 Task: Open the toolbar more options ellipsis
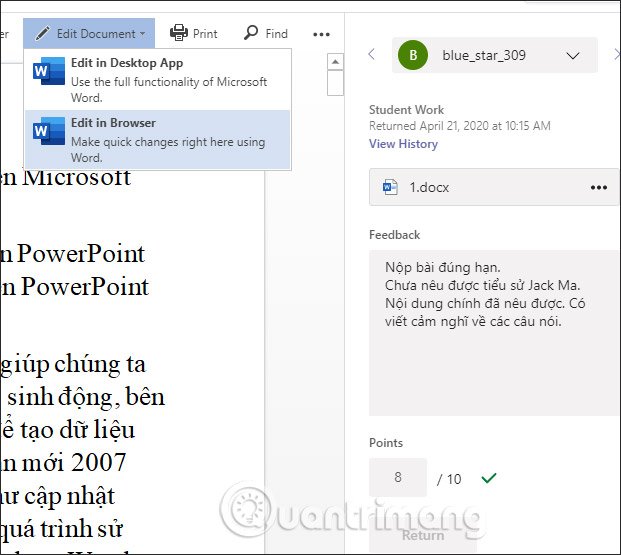[x=321, y=34]
